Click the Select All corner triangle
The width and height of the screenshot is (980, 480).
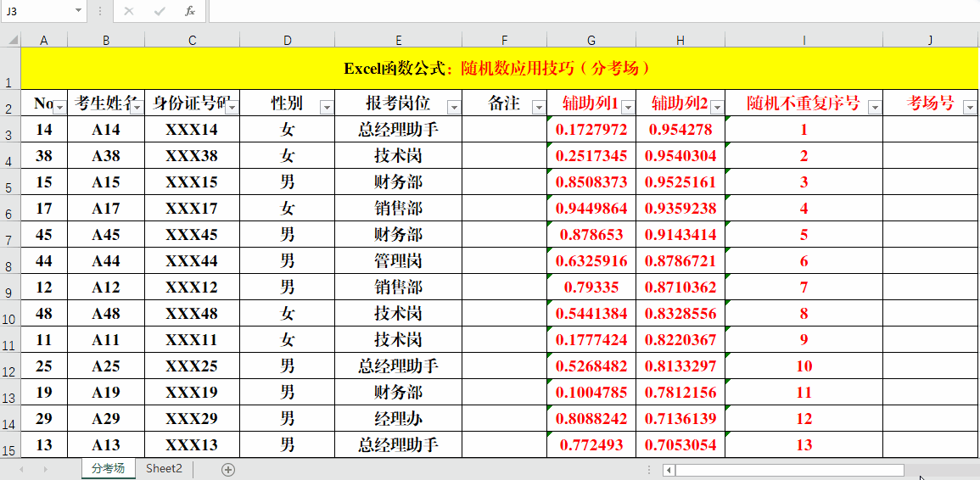click(x=10, y=40)
